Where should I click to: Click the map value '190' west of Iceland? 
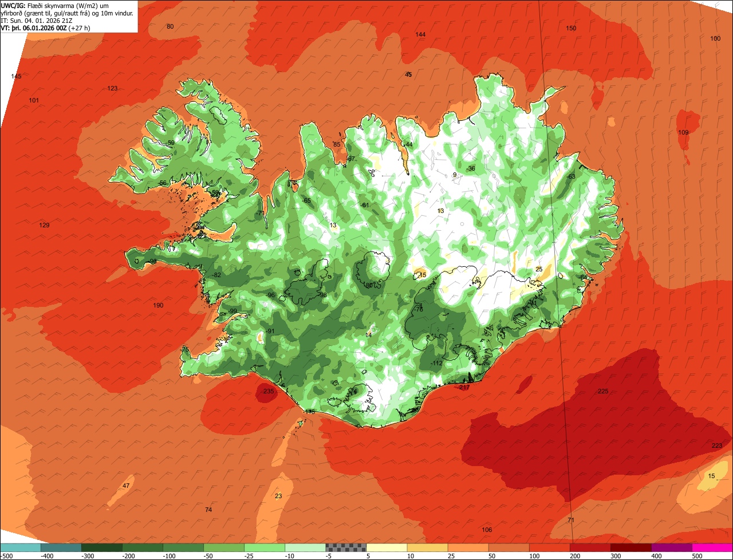point(158,306)
